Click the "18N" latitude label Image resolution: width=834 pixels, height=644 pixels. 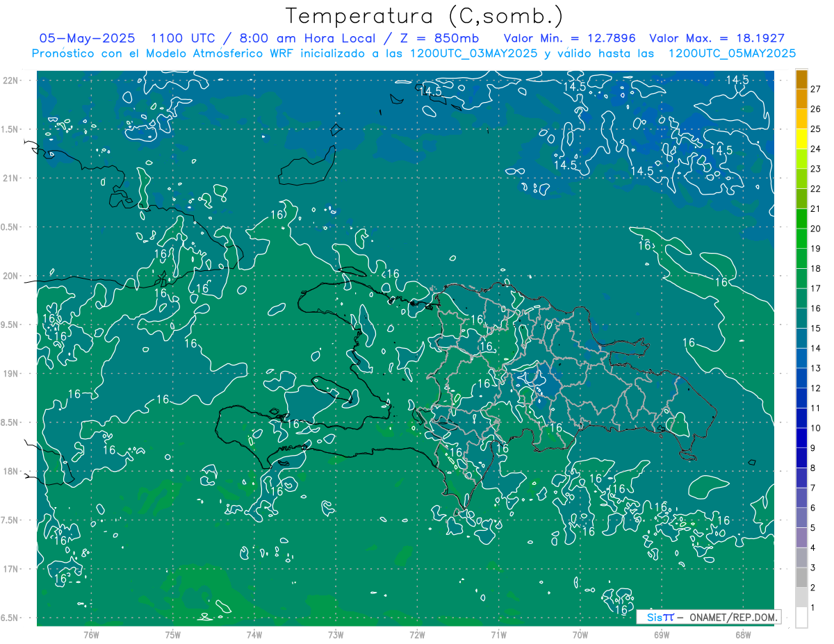click(10, 471)
